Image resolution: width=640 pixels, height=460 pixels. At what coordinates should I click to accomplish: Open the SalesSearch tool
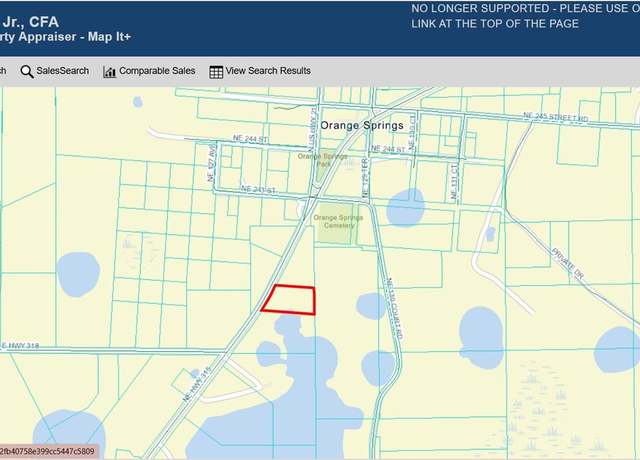pos(55,71)
